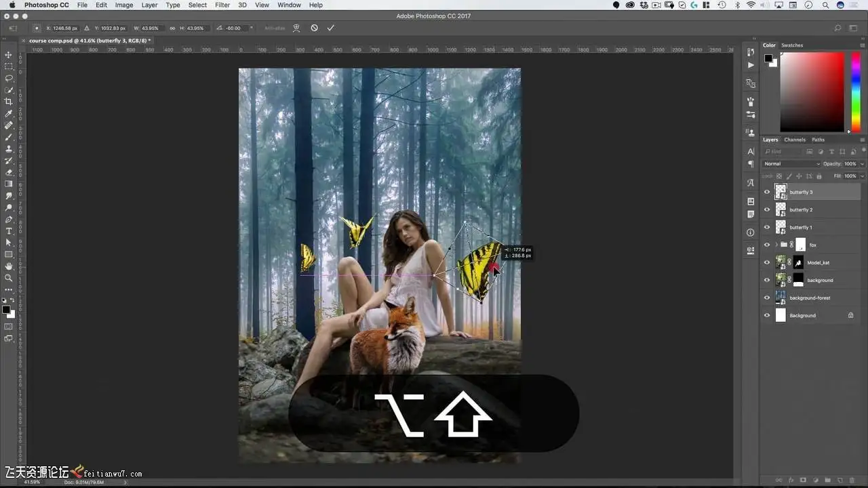This screenshot has height=488, width=868.
Task: Open the Fill slider dropdown arrow
Action: [862, 176]
